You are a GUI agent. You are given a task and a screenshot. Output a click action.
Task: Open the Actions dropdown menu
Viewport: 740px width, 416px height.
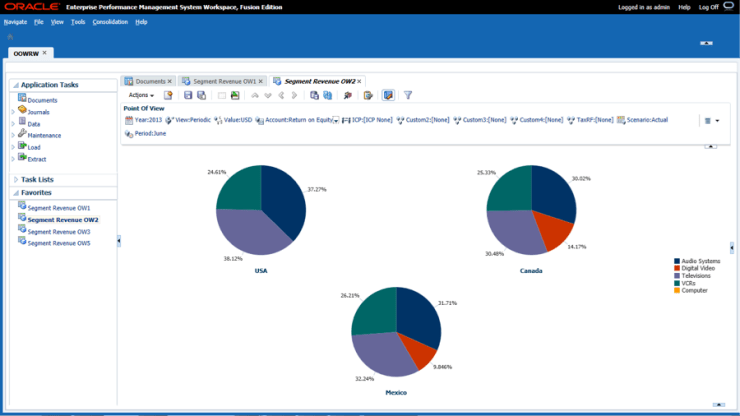[x=141, y=95]
